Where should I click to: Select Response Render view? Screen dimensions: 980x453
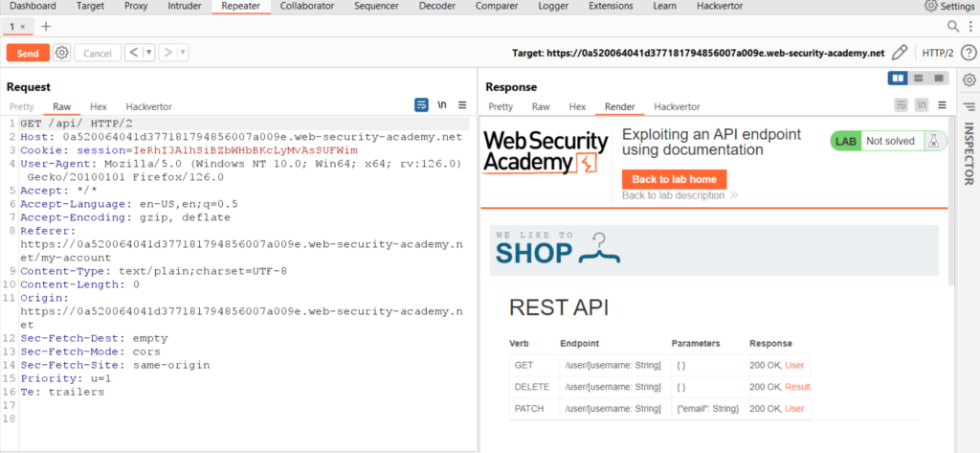[x=619, y=107]
